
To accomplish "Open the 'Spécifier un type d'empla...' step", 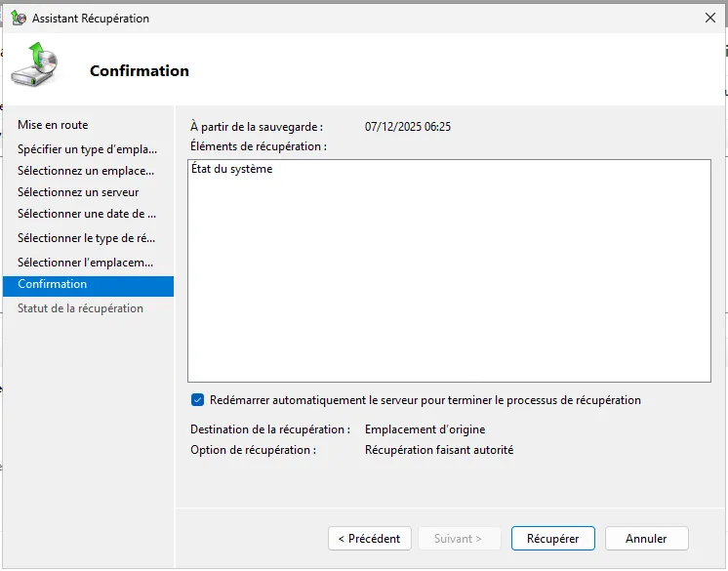I will (87, 149).
